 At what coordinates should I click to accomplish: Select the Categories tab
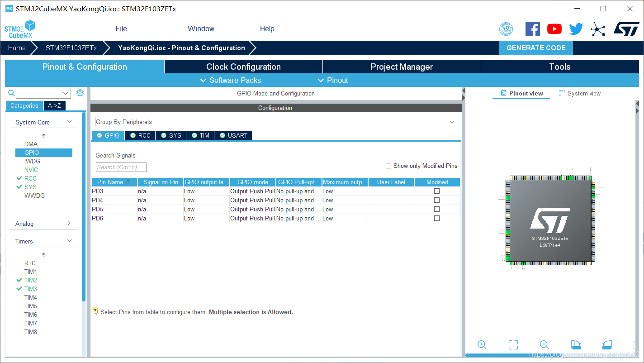pyautogui.click(x=24, y=105)
